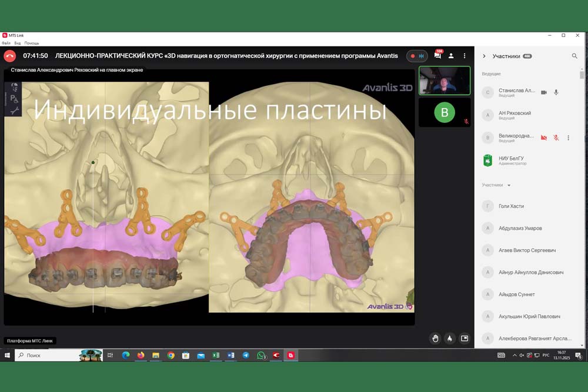Expand the Участники list dropdown arrow

pyautogui.click(x=509, y=185)
